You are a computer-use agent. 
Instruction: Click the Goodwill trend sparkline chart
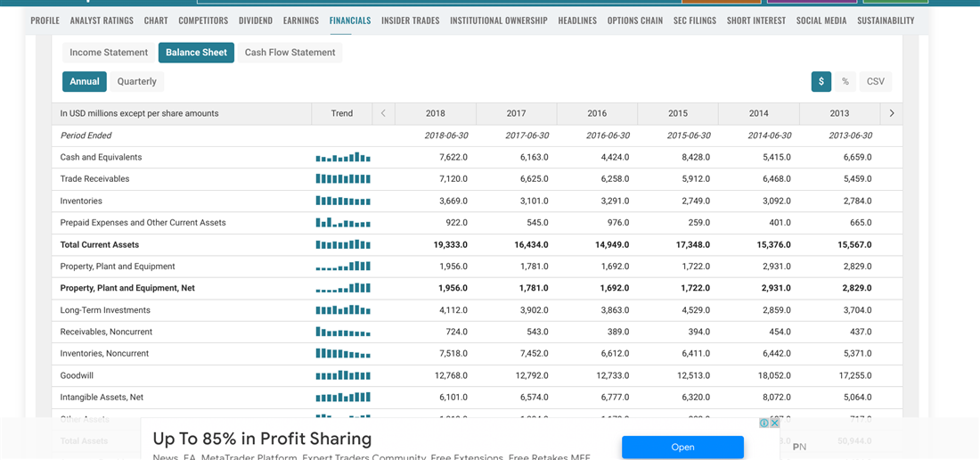click(x=343, y=375)
